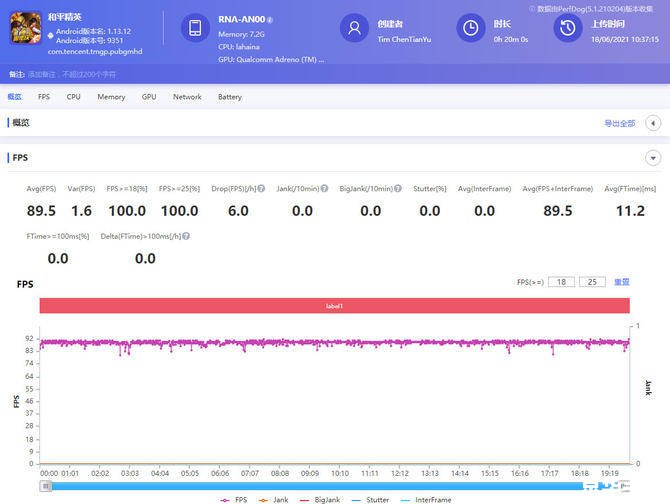The height and width of the screenshot is (504, 670).
Task: Collapse the FPS section with chevron
Action: 653,158
